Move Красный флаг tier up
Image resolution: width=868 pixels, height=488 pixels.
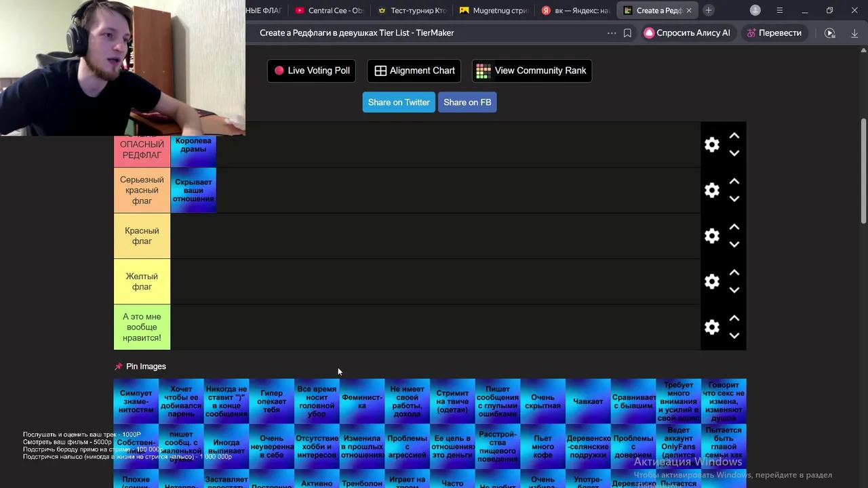coord(734,227)
